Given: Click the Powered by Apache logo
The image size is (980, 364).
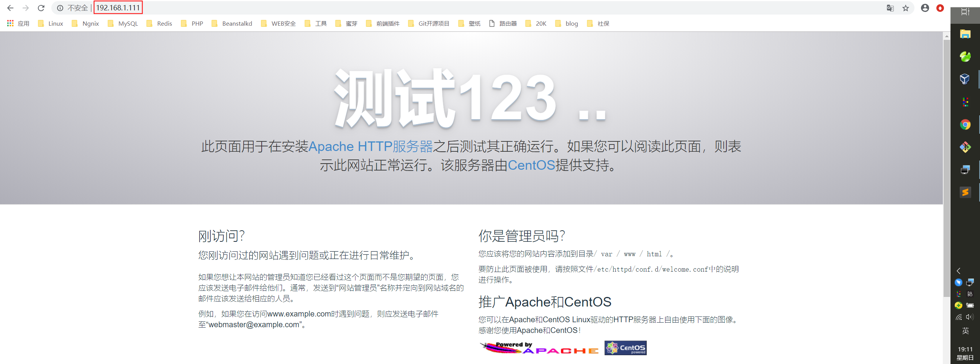Looking at the screenshot, I should point(539,348).
